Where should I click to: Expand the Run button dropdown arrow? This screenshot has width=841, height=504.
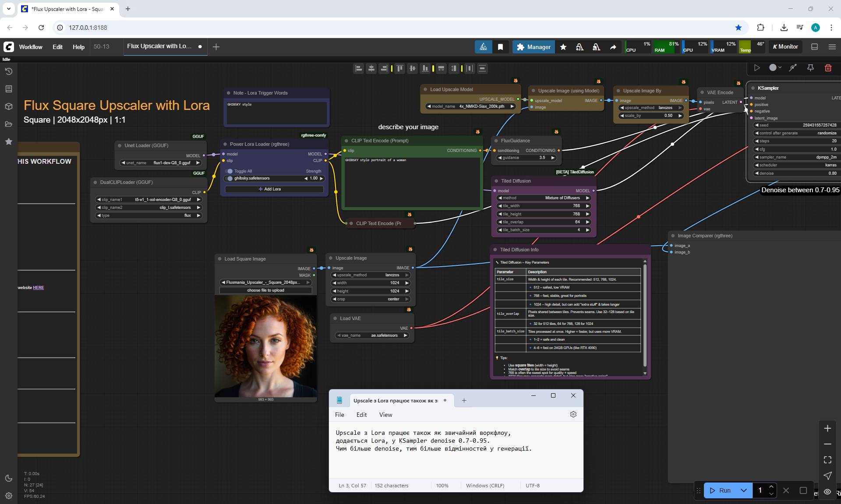744,490
